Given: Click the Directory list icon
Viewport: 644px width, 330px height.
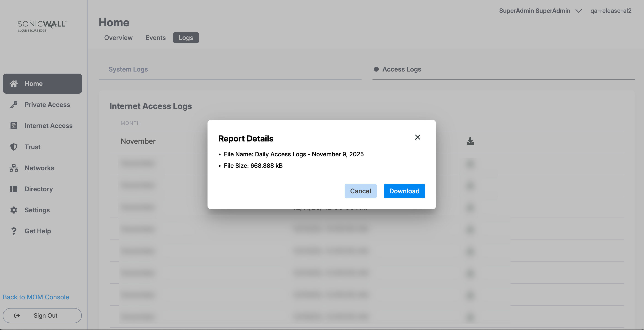Looking at the screenshot, I should pyautogui.click(x=14, y=189).
